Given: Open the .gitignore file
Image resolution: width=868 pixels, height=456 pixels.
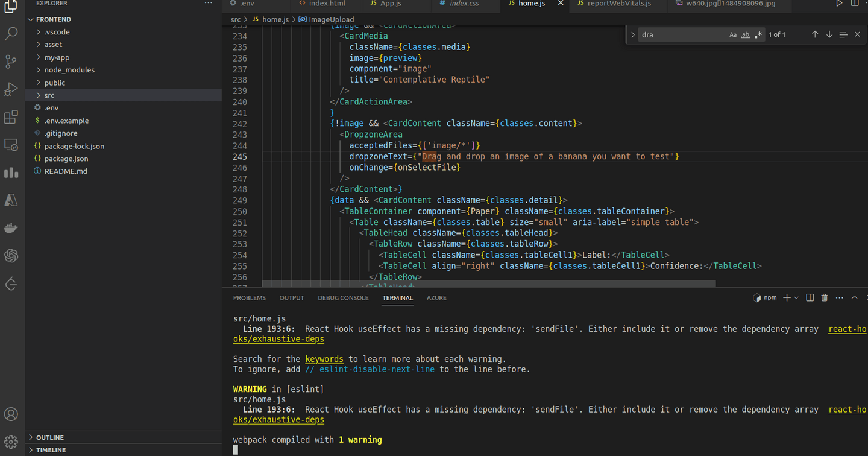Looking at the screenshot, I should pyautogui.click(x=124, y=133).
